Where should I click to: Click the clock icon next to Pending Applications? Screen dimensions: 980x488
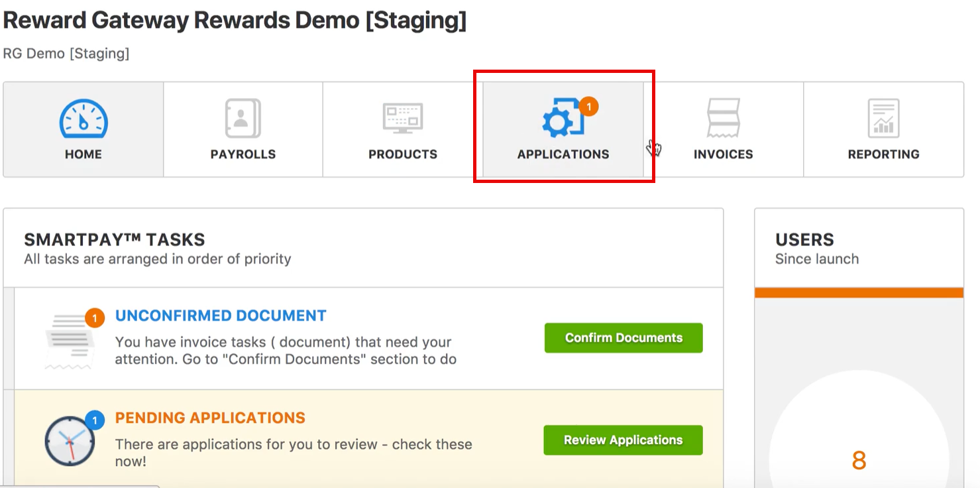[69, 440]
